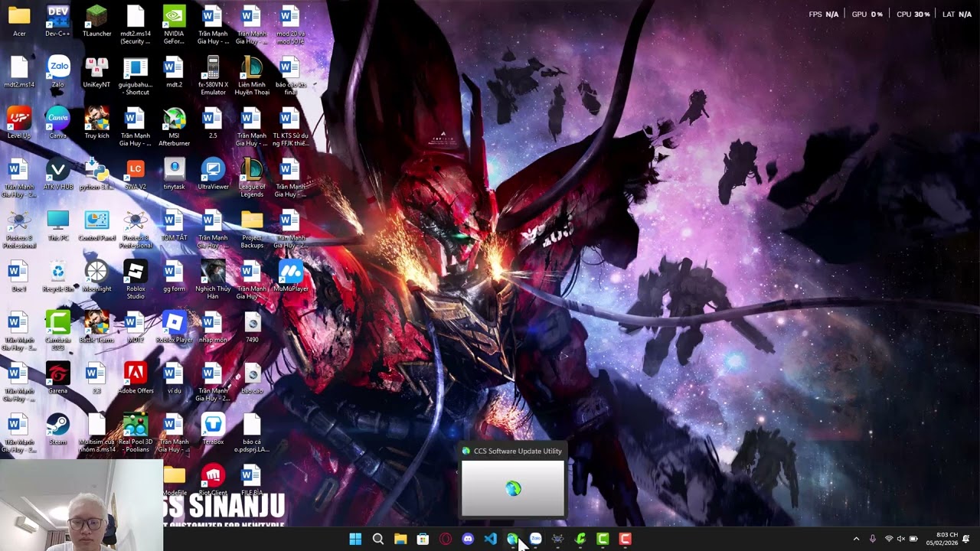Screen dimensions: 980x551
Task: Open Microsoft Store from the taskbar
Action: pos(423,539)
